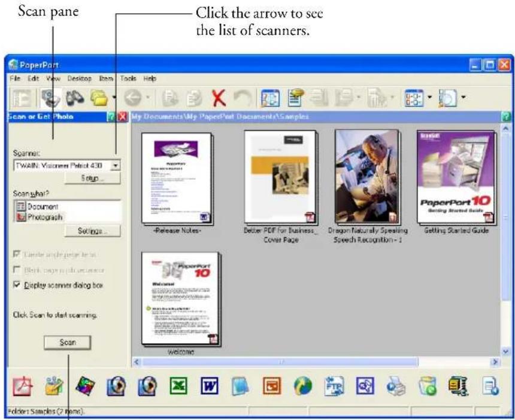Click the horizontal scrollbar thumb
515x420 pixels.
(280, 362)
